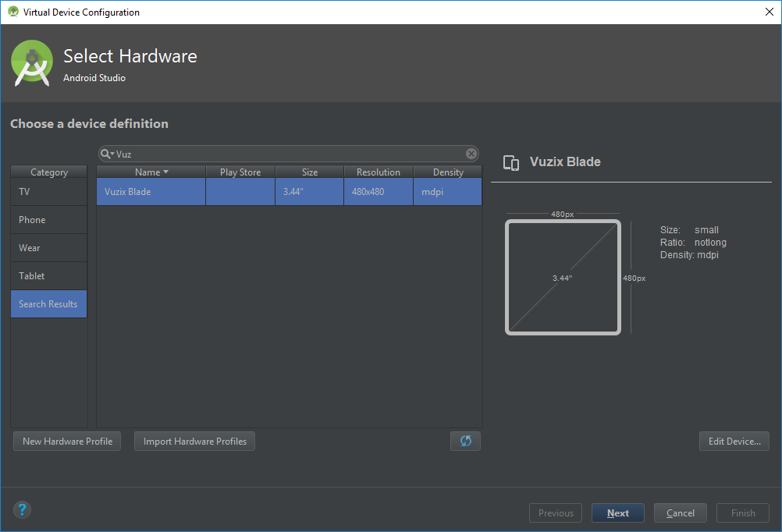The image size is (782, 532).
Task: Click Import Hardware Profiles button
Action: click(x=194, y=441)
